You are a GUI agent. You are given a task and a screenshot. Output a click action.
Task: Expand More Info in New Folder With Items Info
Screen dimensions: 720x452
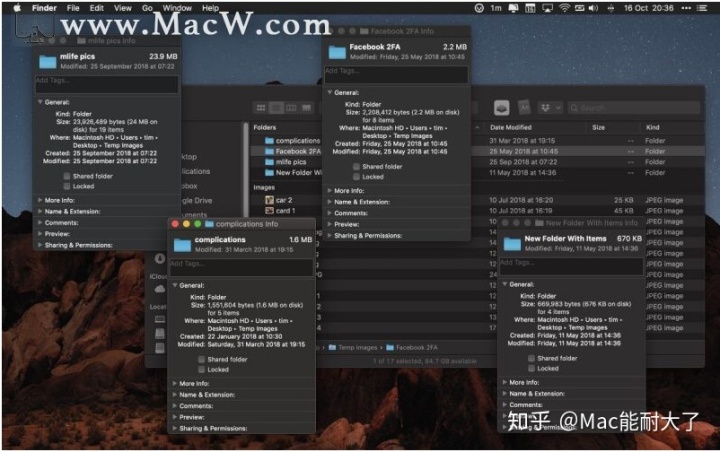pos(505,382)
